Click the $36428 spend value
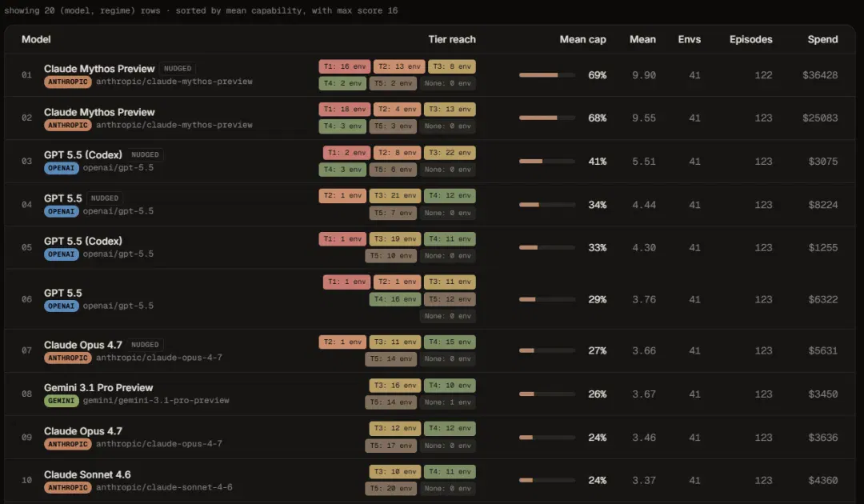 [820, 75]
